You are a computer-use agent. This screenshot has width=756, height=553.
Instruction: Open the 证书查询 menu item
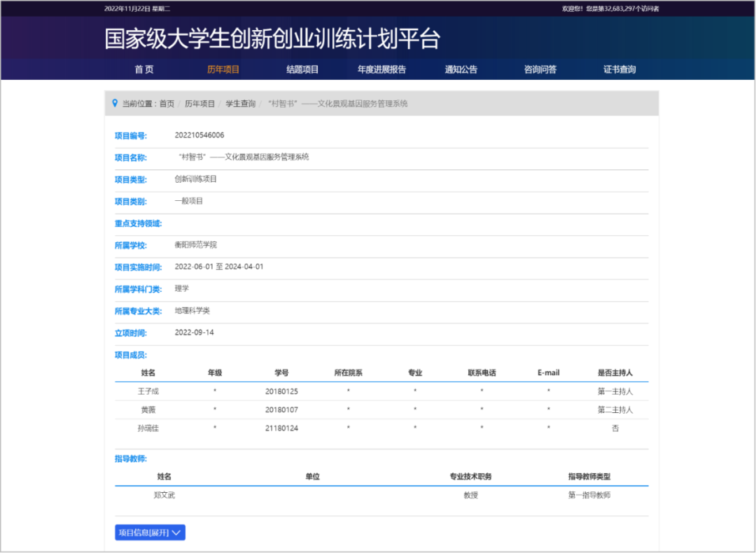[x=619, y=69]
